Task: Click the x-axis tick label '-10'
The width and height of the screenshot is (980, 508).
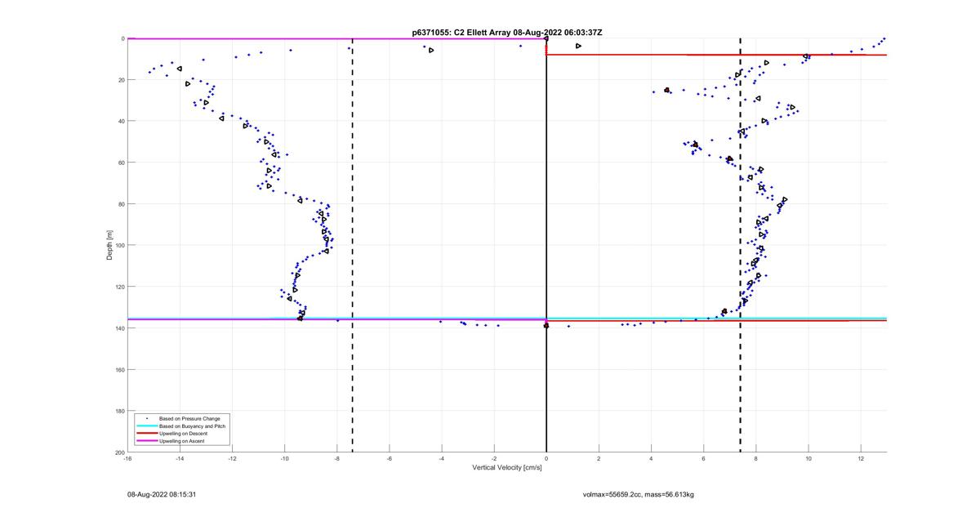Action: coord(284,459)
